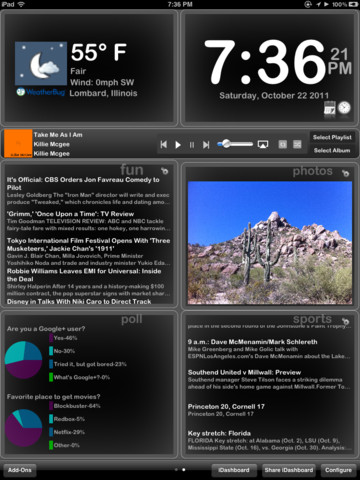Select the Yes-46% poll legend entry
Viewport: 360px width, 480px height.
click(x=63, y=338)
